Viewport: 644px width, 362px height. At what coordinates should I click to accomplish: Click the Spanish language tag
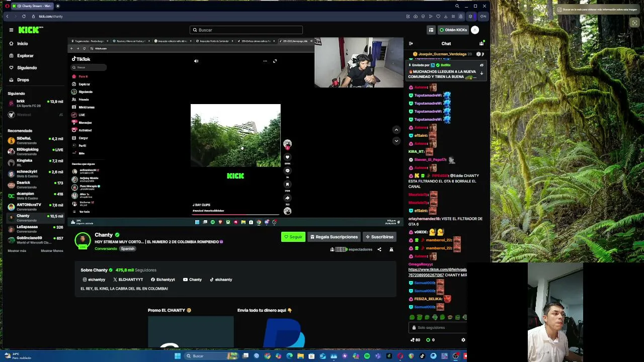(127, 249)
